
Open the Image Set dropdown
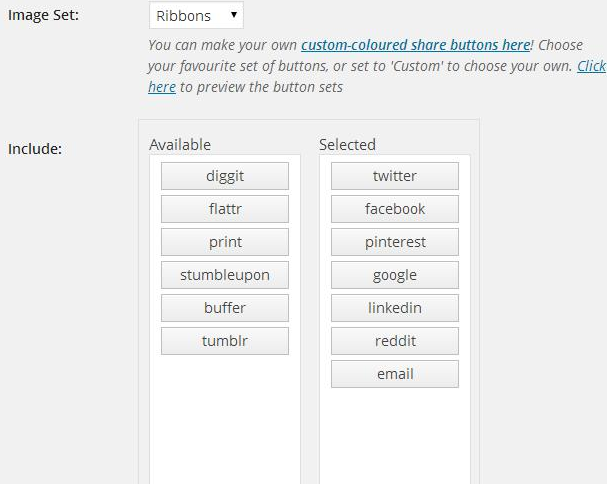[196, 16]
